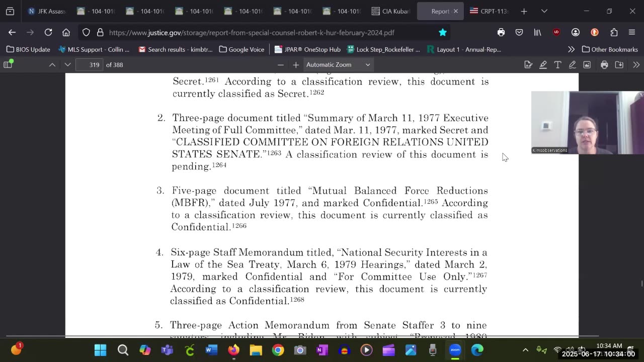Switch to the CRPT-113s tab

click(x=489, y=11)
